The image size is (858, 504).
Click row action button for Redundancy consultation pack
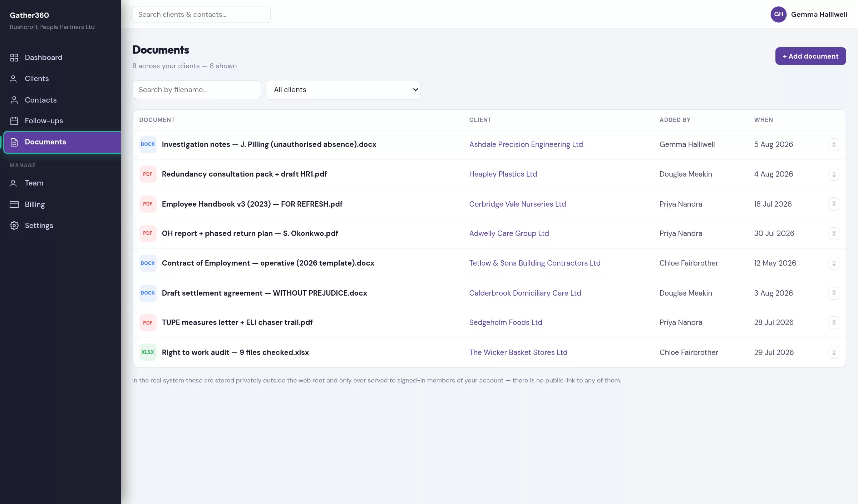tap(834, 174)
